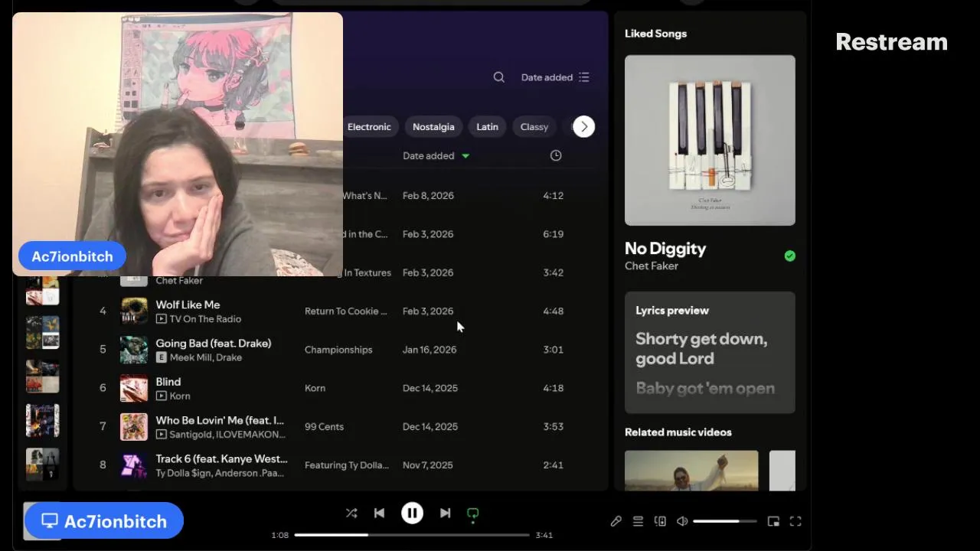Image resolution: width=980 pixels, height=551 pixels.
Task: Select the Electronic filter chip
Action: pos(369,127)
